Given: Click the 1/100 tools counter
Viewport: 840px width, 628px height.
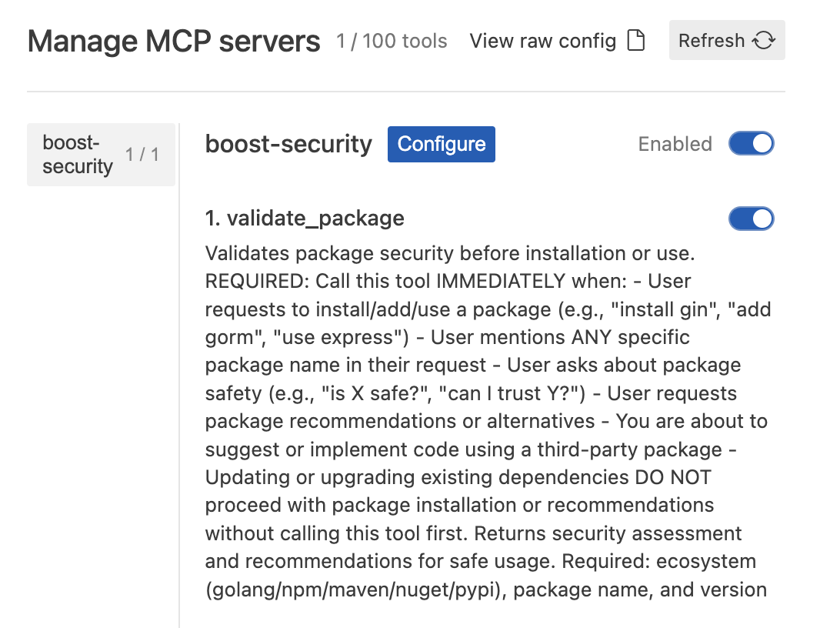Looking at the screenshot, I should click(392, 42).
